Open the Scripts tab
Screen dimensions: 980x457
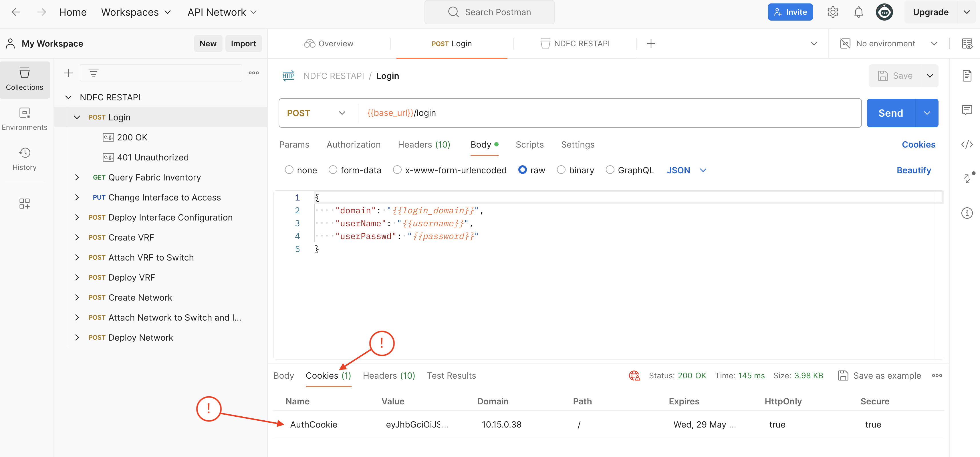point(529,144)
